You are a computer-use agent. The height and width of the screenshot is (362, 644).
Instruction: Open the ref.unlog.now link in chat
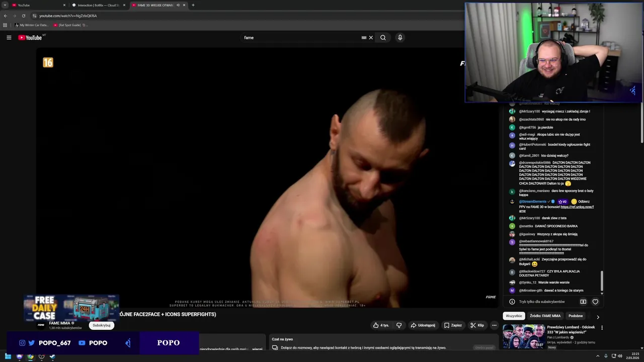pos(577,207)
